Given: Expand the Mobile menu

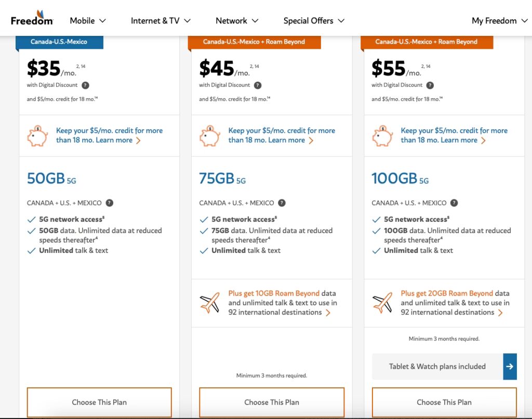Looking at the screenshot, I should [x=88, y=21].
